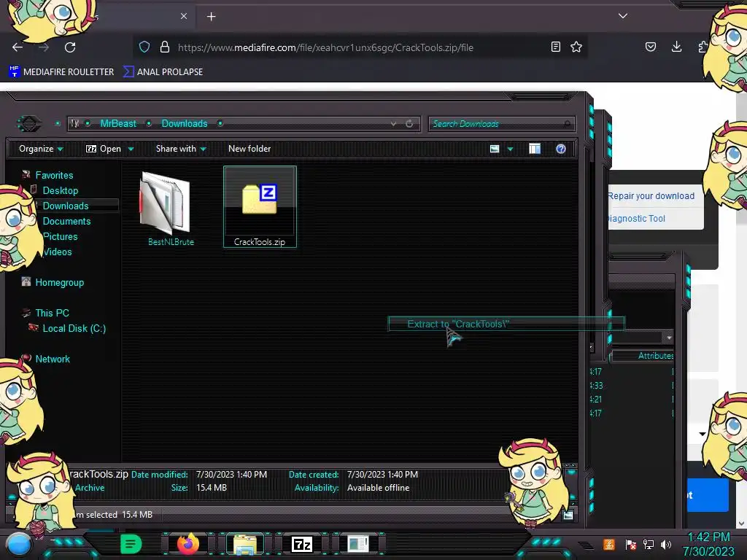Open Action Center flag tray icon
Screen dimensions: 747x560
631,544
